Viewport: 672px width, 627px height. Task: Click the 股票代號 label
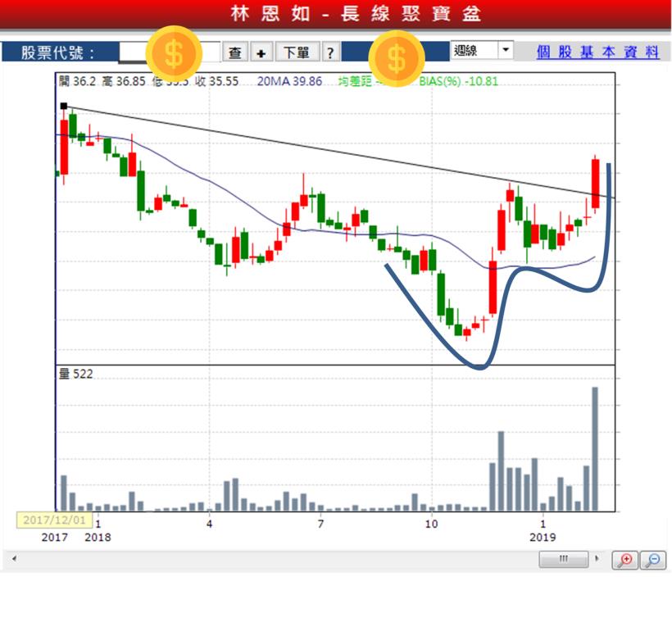[x=58, y=52]
